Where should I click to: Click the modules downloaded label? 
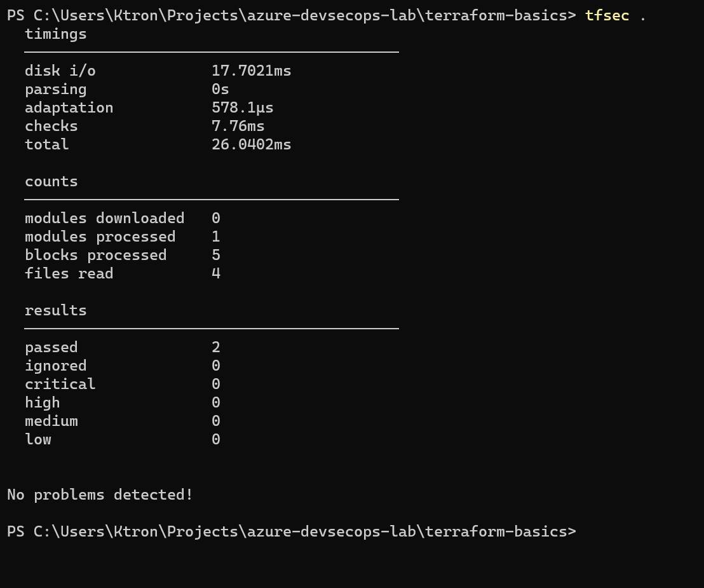coord(104,219)
